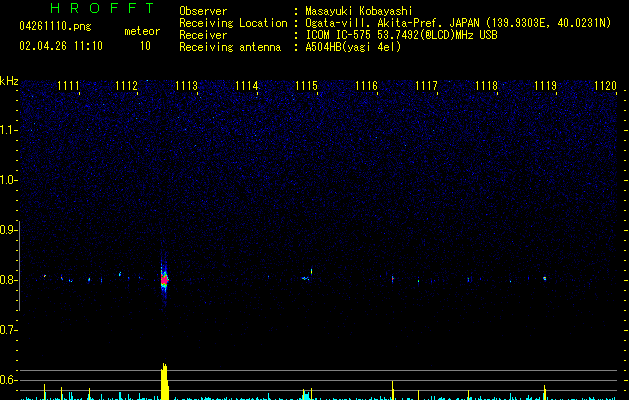Click the 1117 time axis label
This screenshot has height=400, width=629.
pyautogui.click(x=426, y=86)
